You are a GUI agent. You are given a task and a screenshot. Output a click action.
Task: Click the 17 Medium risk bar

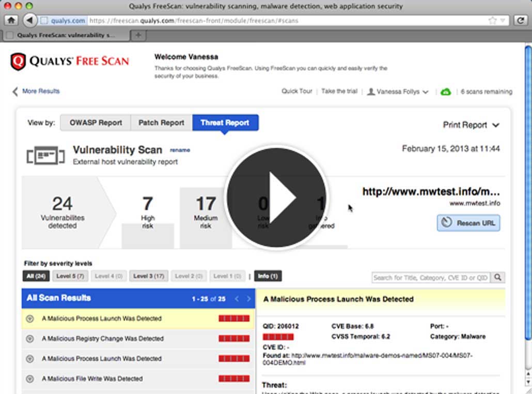pos(206,218)
